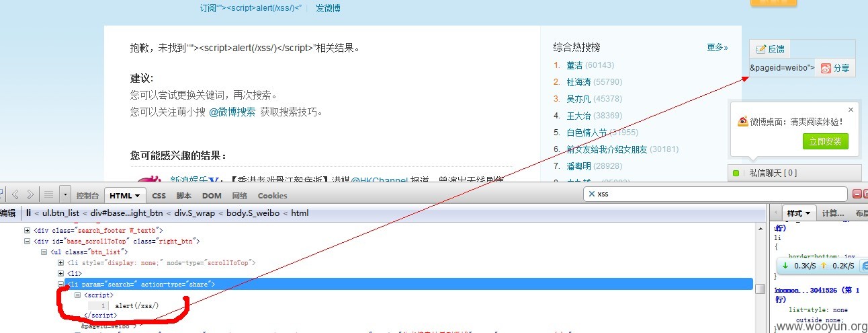Click Firebug back navigation arrow
Viewport: 868px width, 333px height.
[16, 195]
